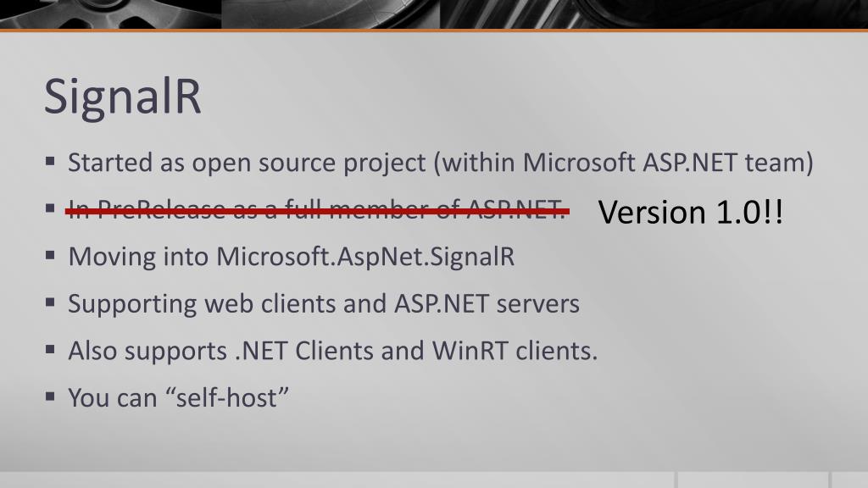Click the wheel image in the top-left header
The height and width of the screenshot is (488, 868).
pyautogui.click(x=111, y=14)
